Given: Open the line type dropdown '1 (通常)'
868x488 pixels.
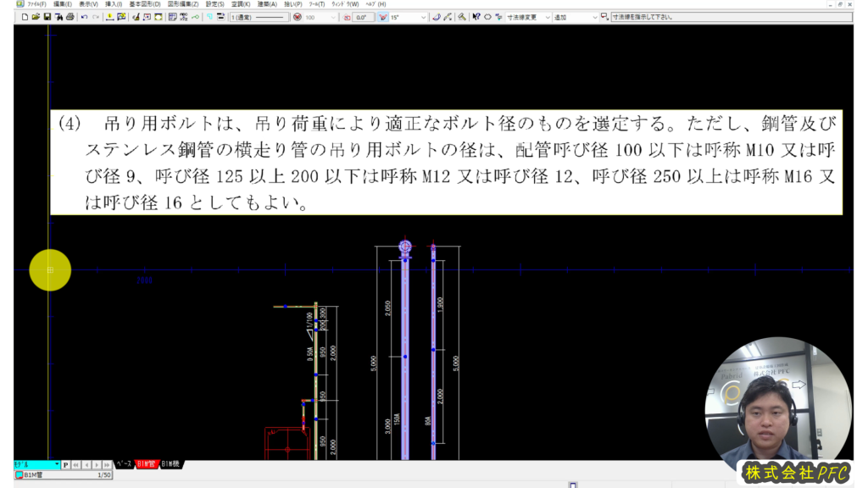Looking at the screenshot, I should point(259,17).
